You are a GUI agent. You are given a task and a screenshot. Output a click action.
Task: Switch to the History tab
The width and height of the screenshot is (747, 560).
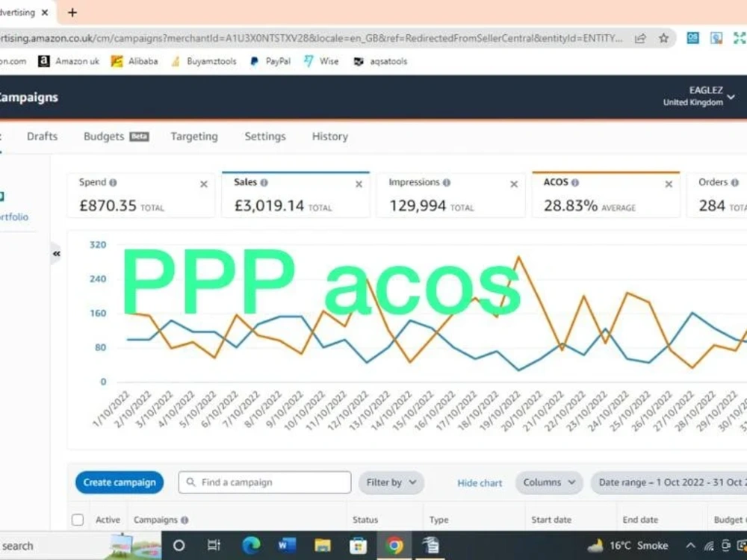(329, 137)
